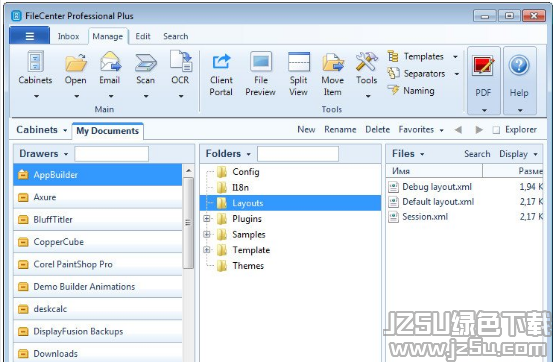
Task: Click the Templates icon
Action: click(393, 56)
